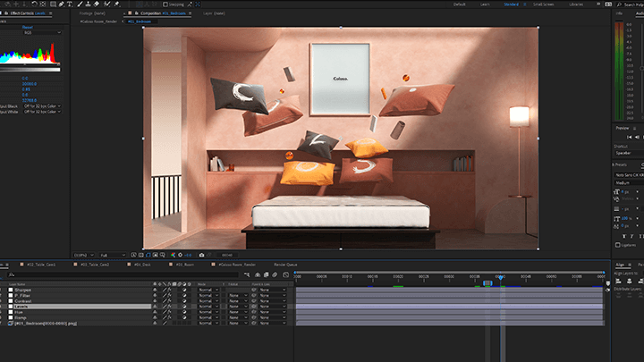Click the timeline layer search field
Screen dimensions: 644x362
[x=123, y=274]
